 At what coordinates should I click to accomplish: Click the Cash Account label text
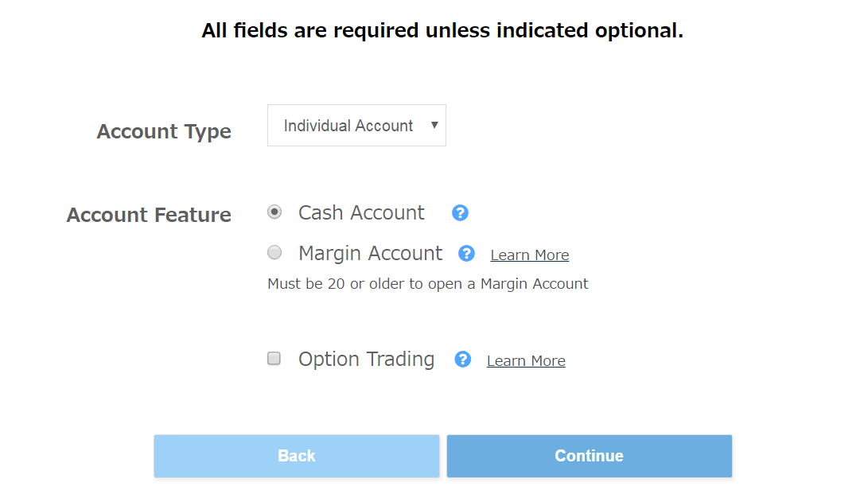(x=361, y=213)
